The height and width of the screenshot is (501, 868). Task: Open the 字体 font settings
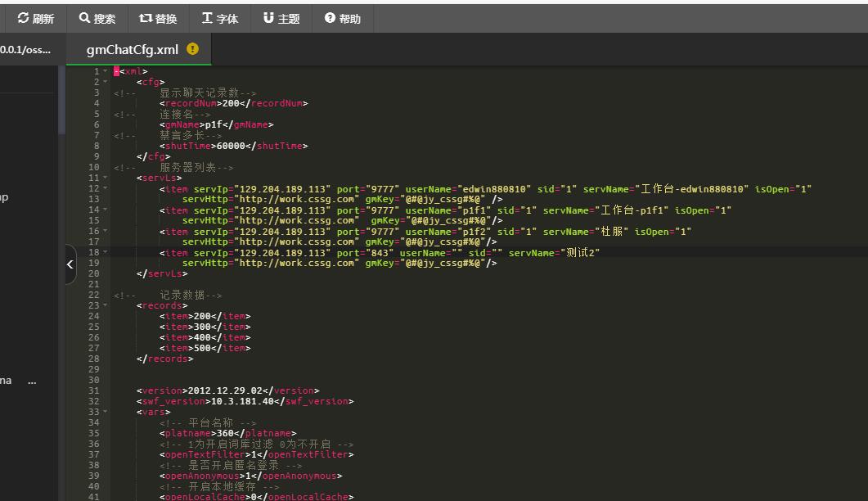220,18
